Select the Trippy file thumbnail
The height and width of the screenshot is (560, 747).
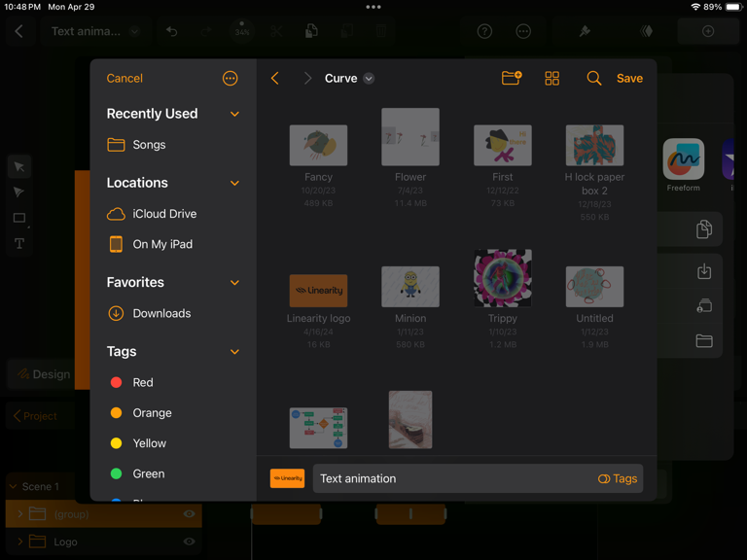(x=503, y=278)
